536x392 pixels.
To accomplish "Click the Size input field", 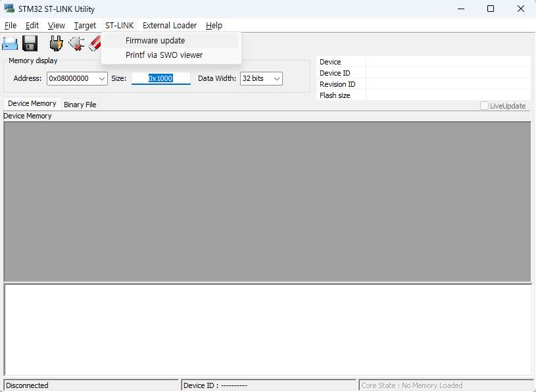I will (161, 78).
